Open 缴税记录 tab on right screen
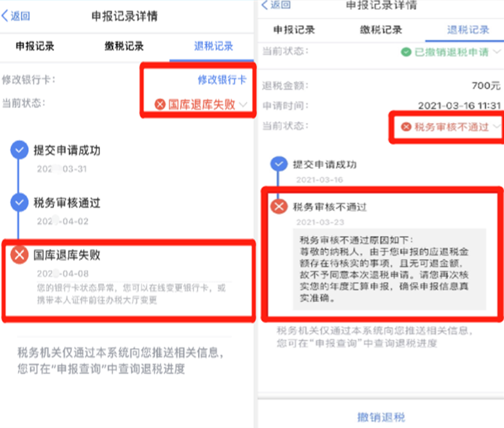Viewport: 504px width, 428px height. (x=381, y=30)
